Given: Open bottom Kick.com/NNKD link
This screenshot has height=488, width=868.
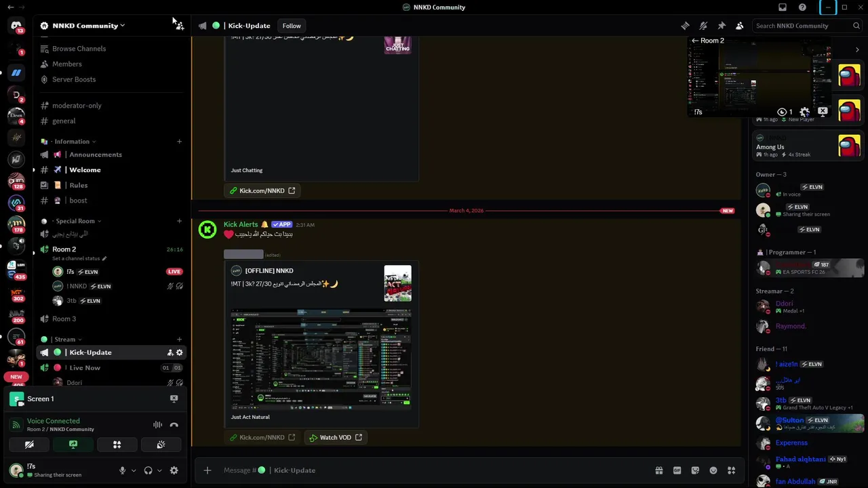Looking at the screenshot, I should pos(262,438).
